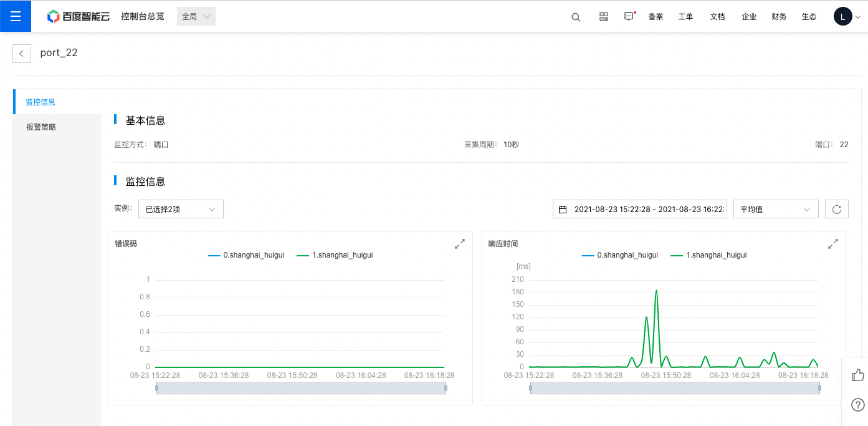Screen dimensions: 868x426
Task: Click the port_22 page title
Action: pos(59,53)
